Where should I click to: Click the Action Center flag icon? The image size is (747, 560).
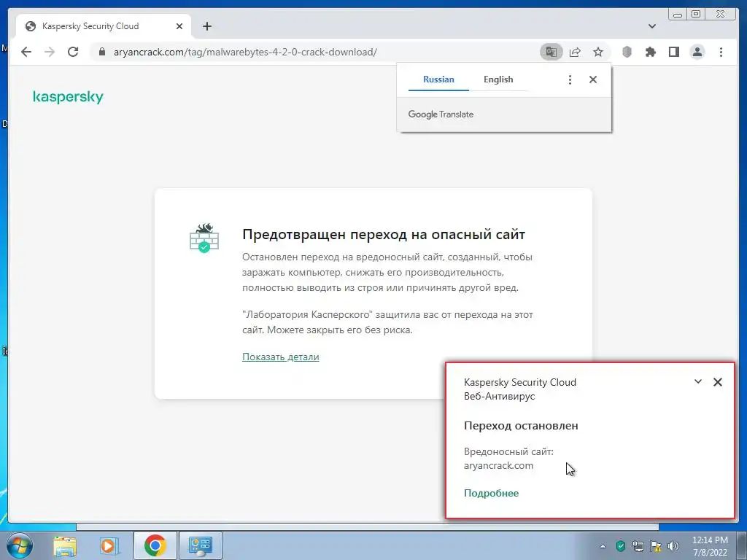pos(656,545)
